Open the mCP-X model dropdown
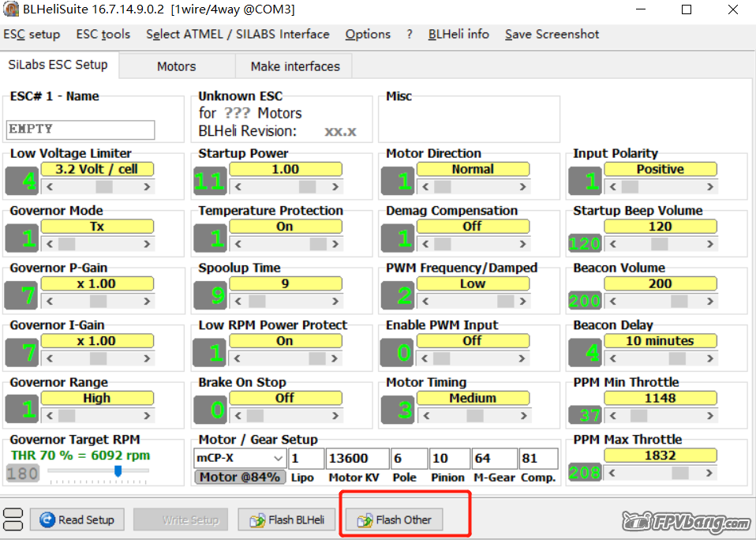 coord(240,458)
